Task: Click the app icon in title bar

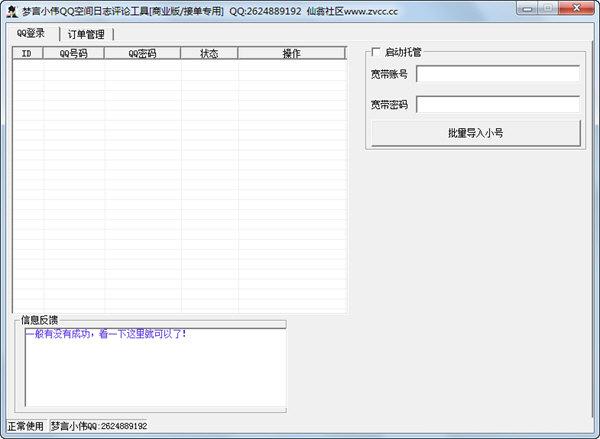Action: [11, 10]
